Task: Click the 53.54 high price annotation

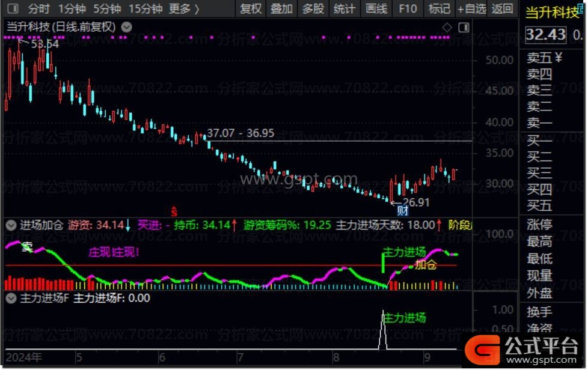Action: pyautogui.click(x=44, y=44)
